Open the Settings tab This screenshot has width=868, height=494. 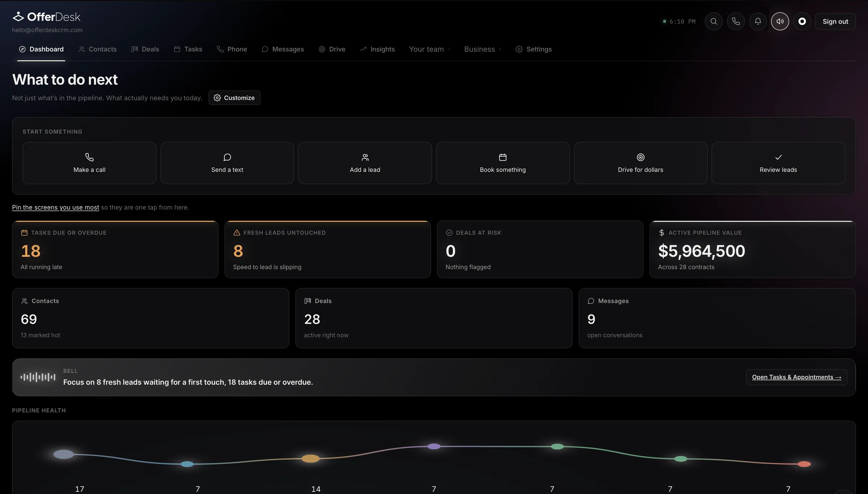tap(534, 49)
